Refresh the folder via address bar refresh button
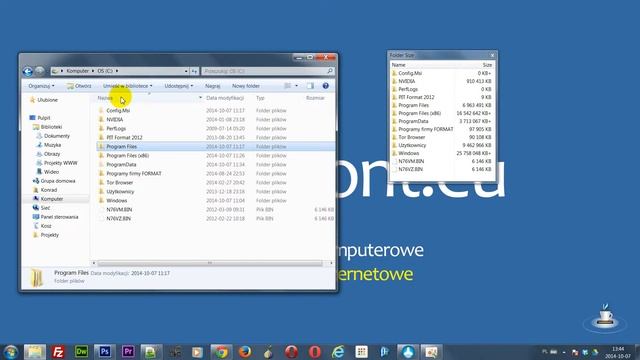Viewport: 640px width, 360px height. 195,71
